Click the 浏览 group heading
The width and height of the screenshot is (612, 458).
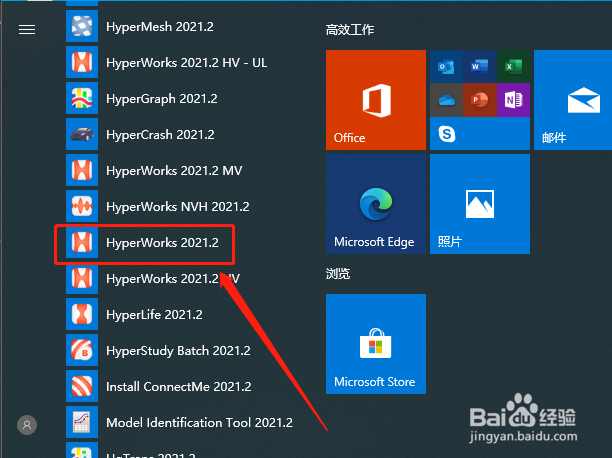338,274
